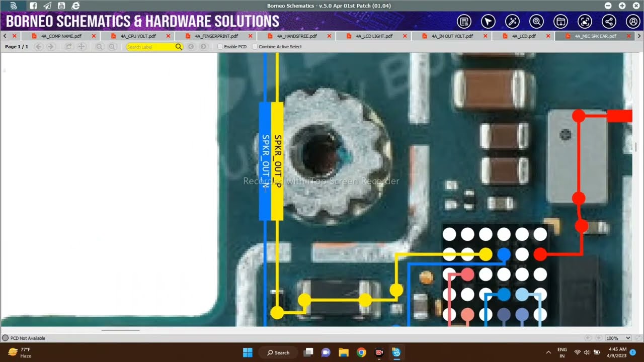Close the 4A_HANDSFREE.pdf tab
The height and width of the screenshot is (362, 644).
pos(330,36)
